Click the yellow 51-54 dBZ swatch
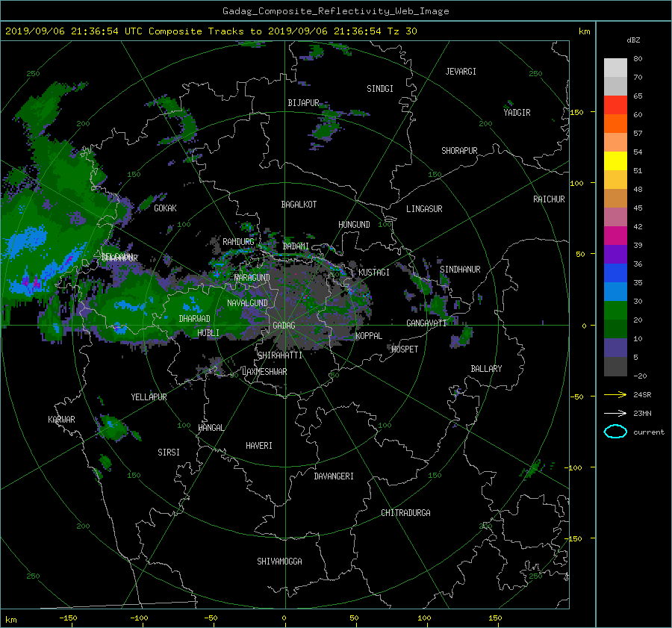 click(615, 161)
